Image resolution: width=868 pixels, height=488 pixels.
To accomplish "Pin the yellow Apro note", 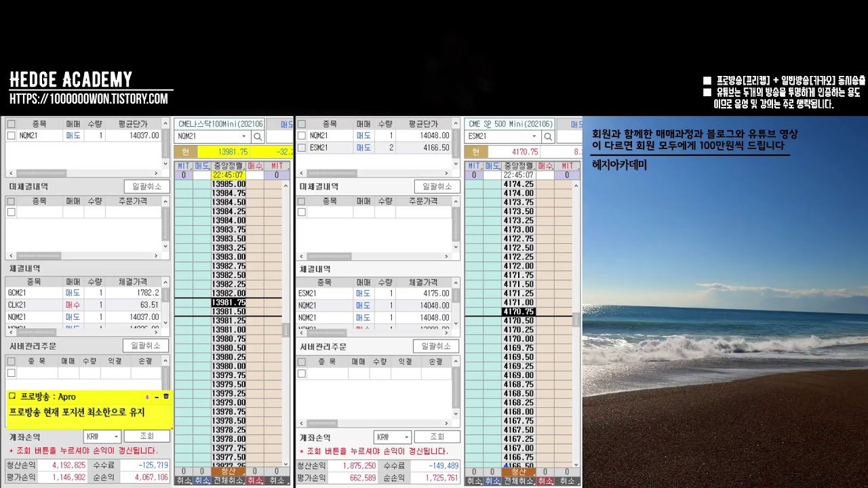I will [x=147, y=396].
